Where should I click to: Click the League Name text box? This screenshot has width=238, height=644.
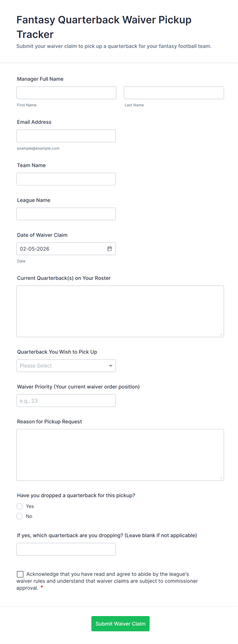66,214
